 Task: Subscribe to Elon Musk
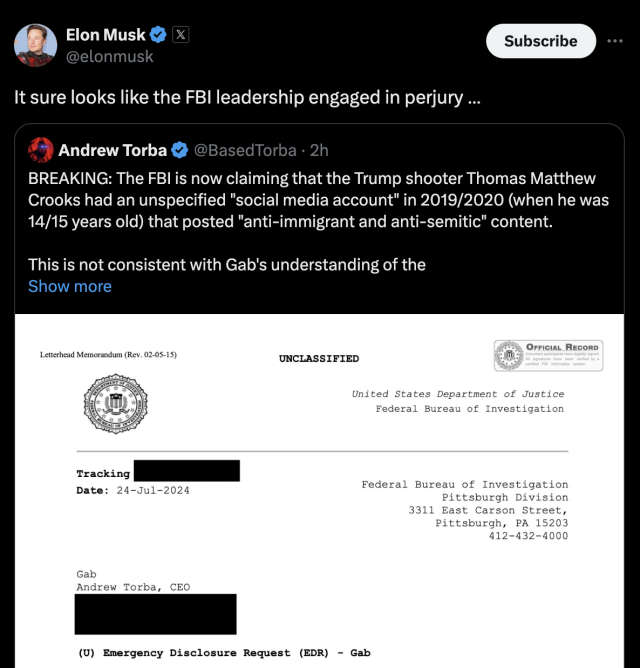[541, 41]
